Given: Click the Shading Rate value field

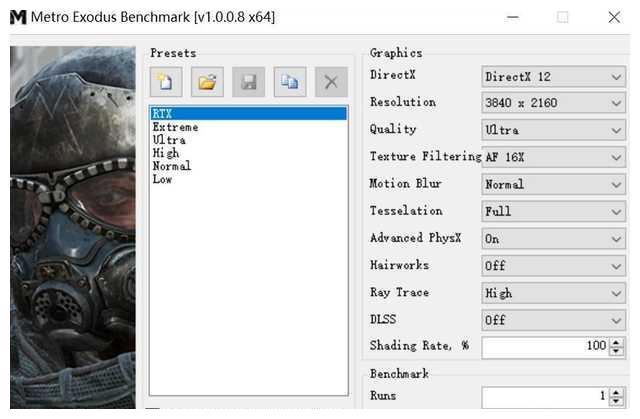Looking at the screenshot, I should click(545, 347).
